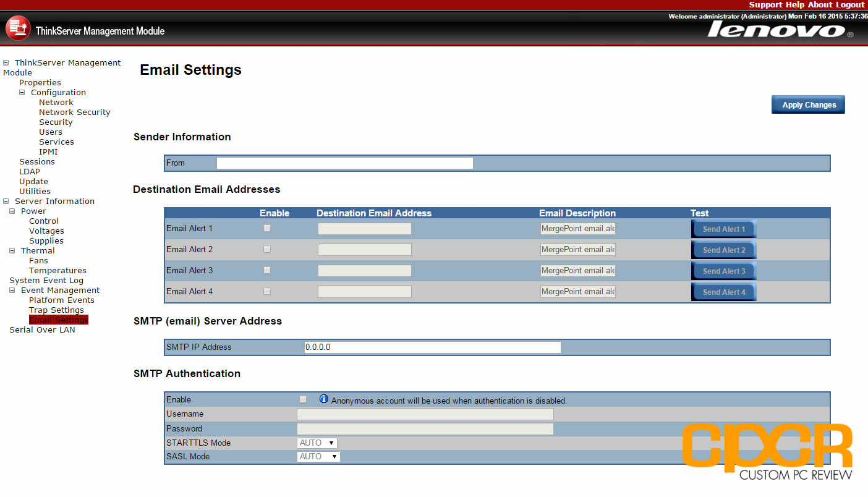
Task: Click the Send Alert 2 button
Action: 723,250
